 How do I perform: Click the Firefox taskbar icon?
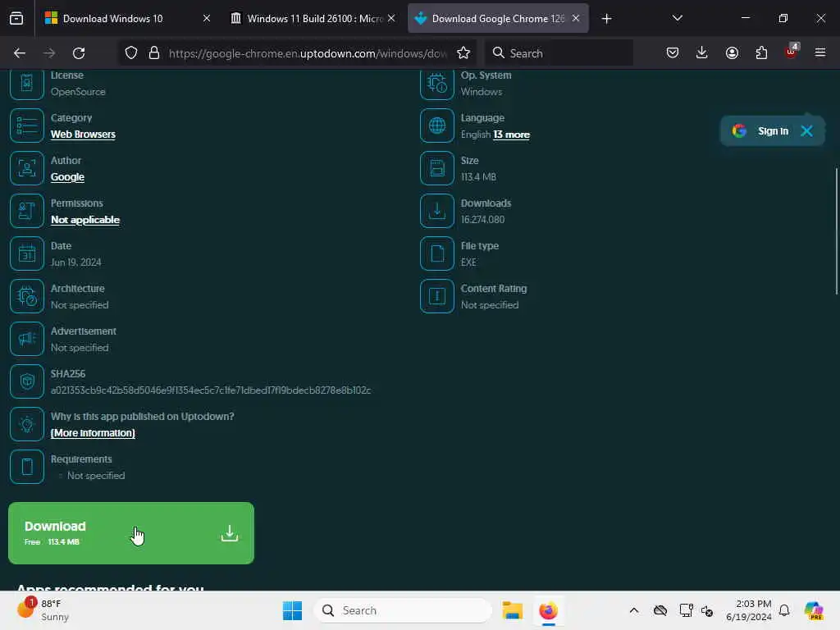coord(548,610)
